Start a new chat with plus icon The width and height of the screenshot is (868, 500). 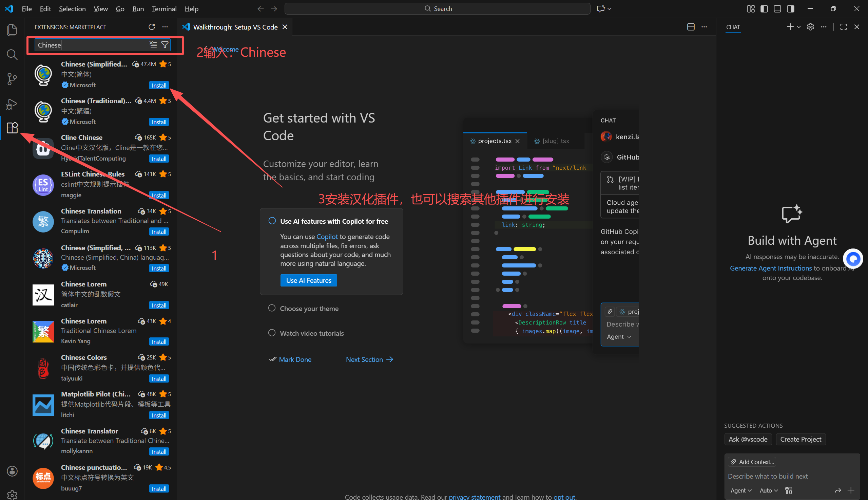point(790,27)
